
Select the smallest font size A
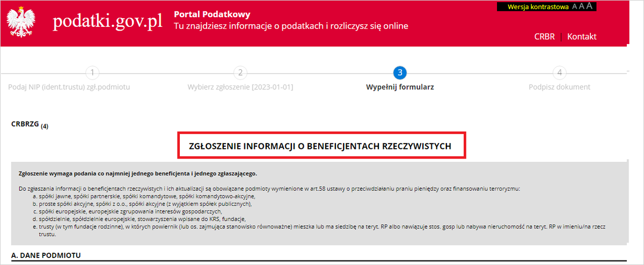point(575,6)
